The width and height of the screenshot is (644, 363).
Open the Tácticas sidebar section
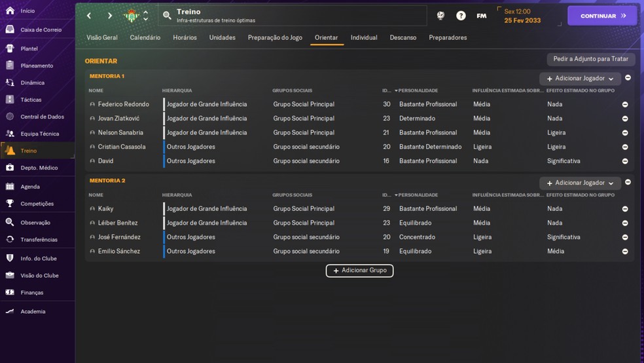point(10,100)
